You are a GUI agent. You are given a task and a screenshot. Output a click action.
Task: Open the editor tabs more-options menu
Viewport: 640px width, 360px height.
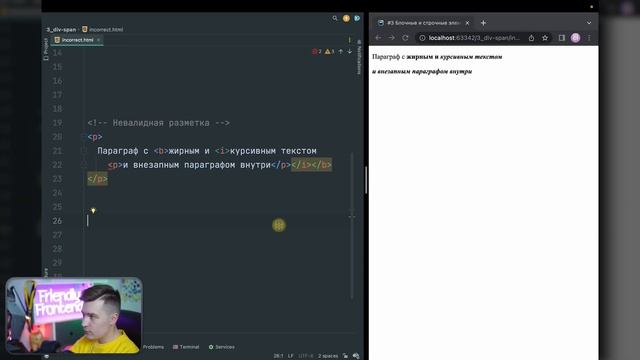point(349,40)
